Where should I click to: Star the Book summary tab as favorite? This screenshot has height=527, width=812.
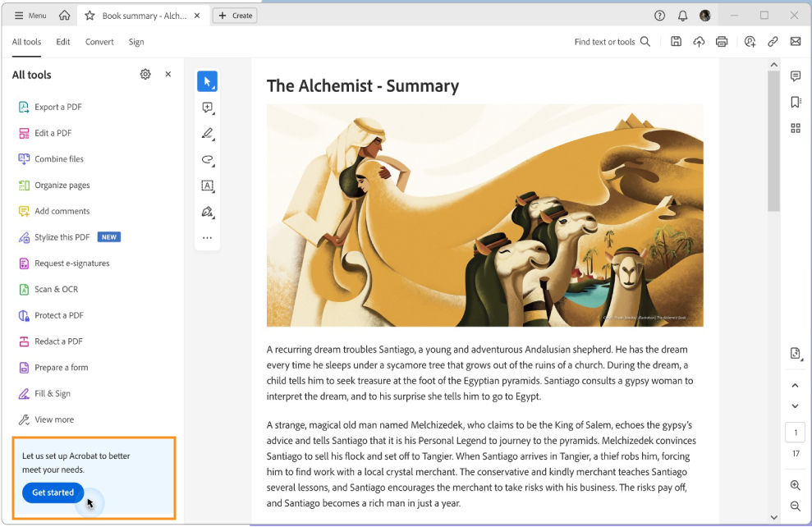[89, 16]
